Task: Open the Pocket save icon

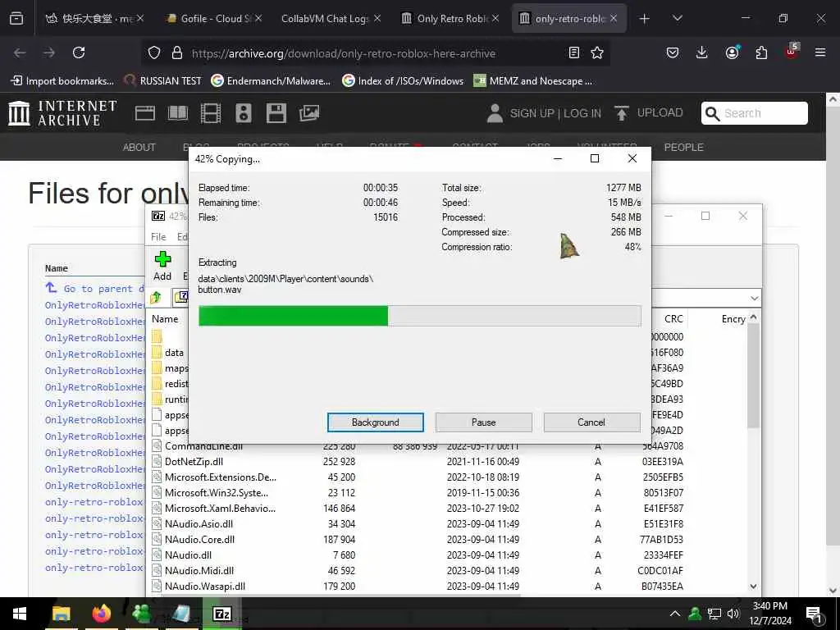Action: tap(673, 52)
